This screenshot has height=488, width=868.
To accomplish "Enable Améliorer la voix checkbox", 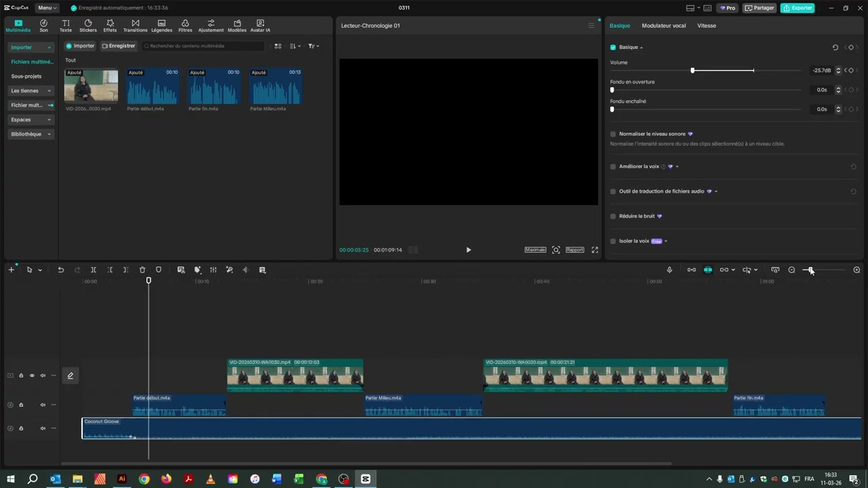I will point(613,167).
